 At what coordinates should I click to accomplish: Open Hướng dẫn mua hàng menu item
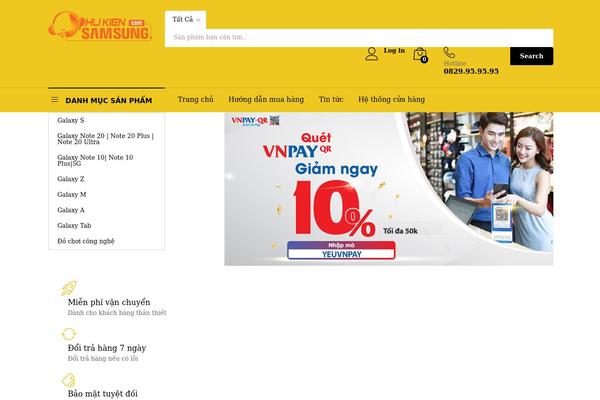(266, 100)
